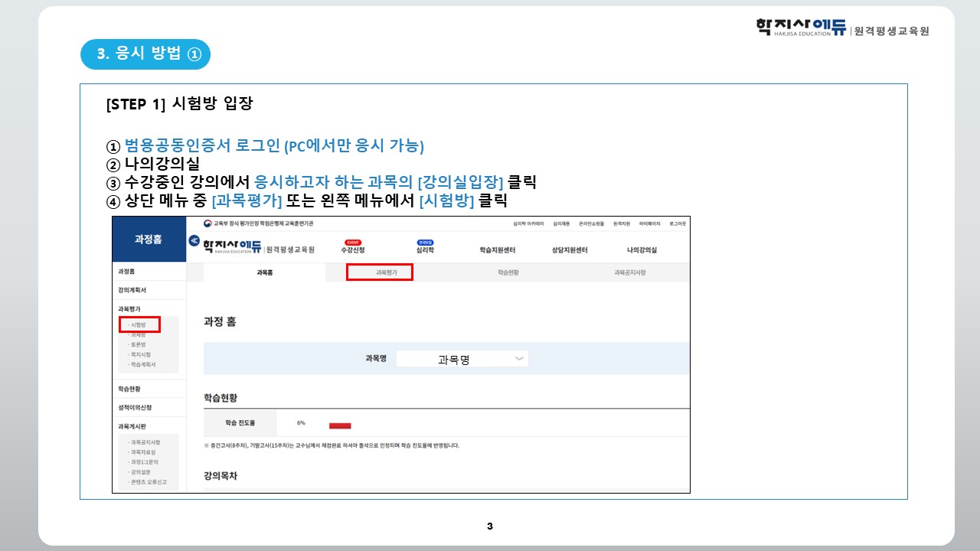Select the 과목평가 tab
Viewport: 980px width, 551px height.
click(x=380, y=272)
